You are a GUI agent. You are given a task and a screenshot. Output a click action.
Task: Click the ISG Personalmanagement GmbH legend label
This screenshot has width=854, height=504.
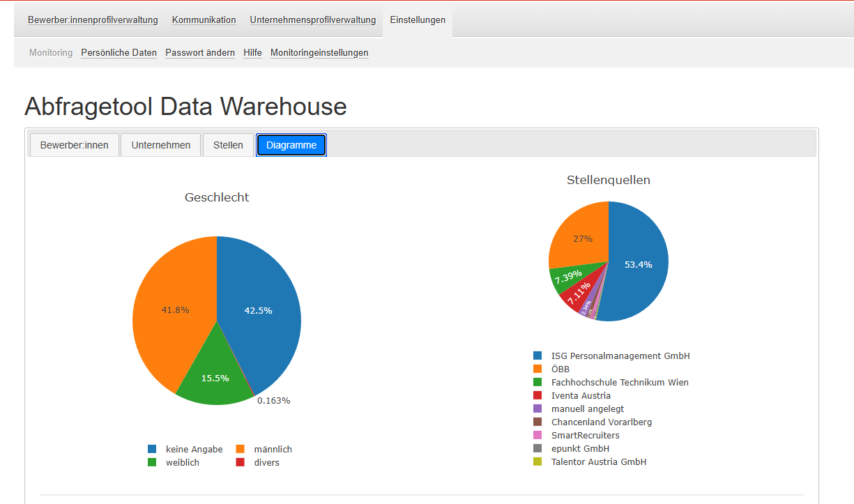pyautogui.click(x=620, y=356)
